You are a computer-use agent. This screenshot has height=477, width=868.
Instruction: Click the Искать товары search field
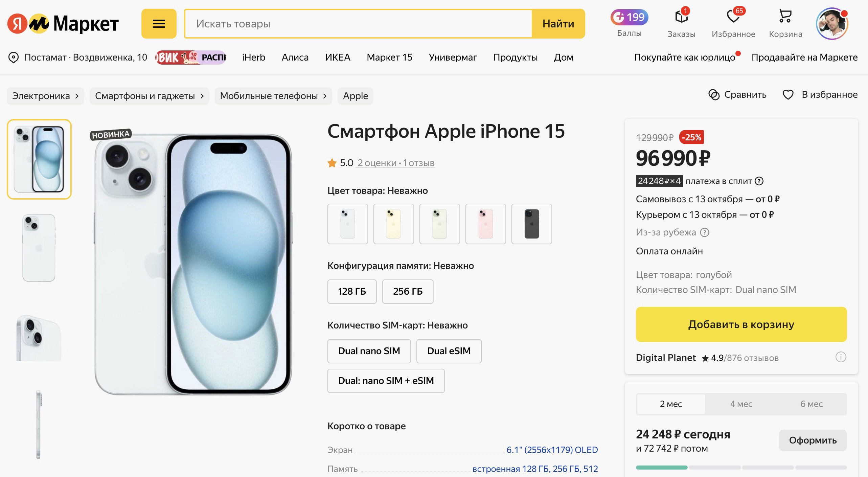(x=359, y=24)
